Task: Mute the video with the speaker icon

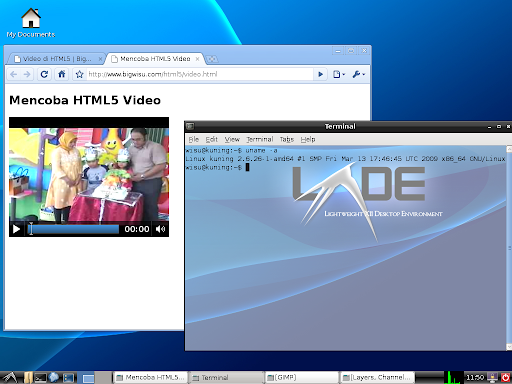Action: coord(160,229)
